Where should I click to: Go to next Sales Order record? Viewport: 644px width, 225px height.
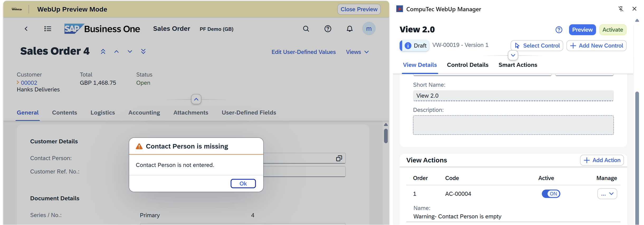coord(130,51)
